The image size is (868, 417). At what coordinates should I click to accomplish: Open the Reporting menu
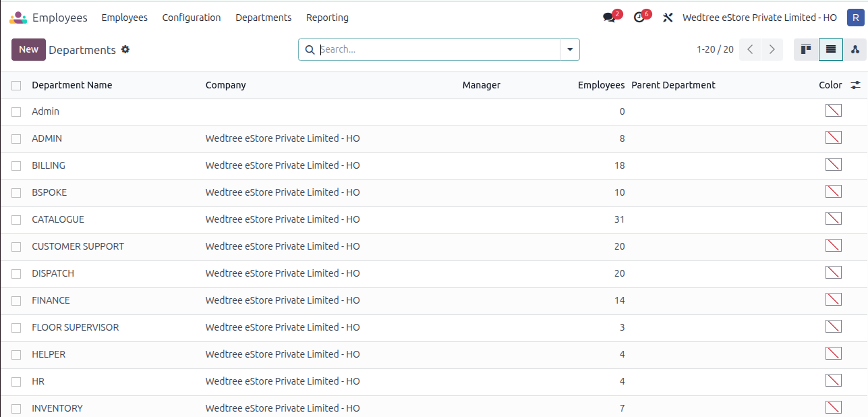[x=327, y=18]
